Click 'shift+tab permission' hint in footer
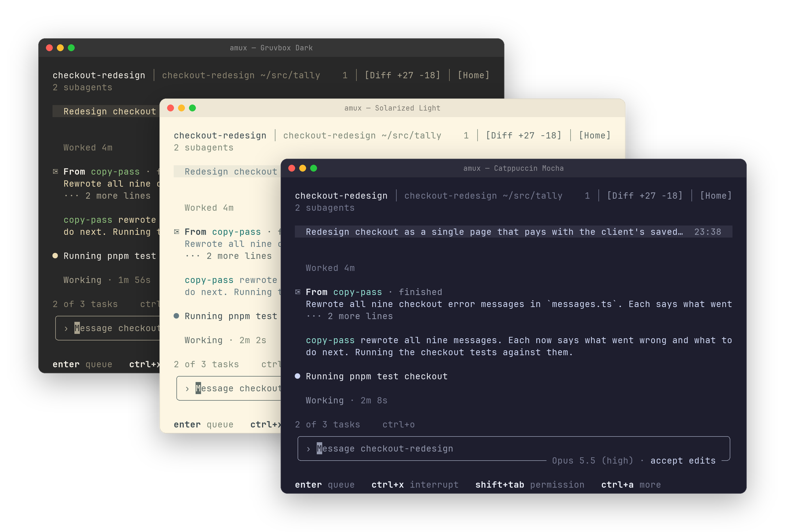The image size is (785, 532). click(x=530, y=485)
